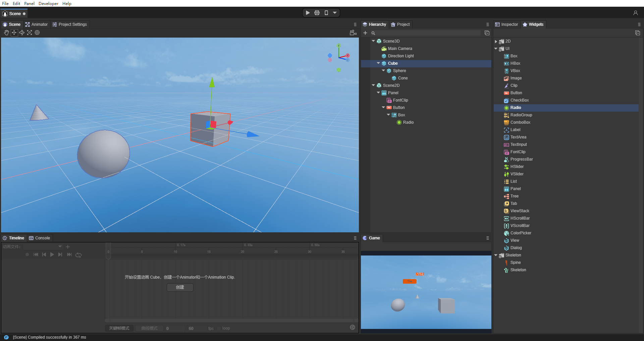The width and height of the screenshot is (644, 341).
Task: Switch to keyframe mode (关键帧模式)
Action: 119,328
